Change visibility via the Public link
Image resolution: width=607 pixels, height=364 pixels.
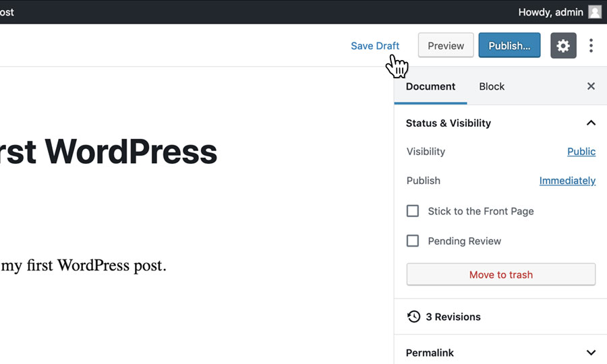point(581,151)
